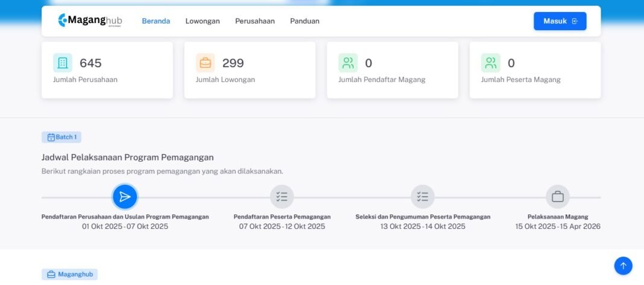644x285 pixels.
Task: Click the checklist icon for Pendaftaran Peserta Pemagangan
Action: pos(282,197)
